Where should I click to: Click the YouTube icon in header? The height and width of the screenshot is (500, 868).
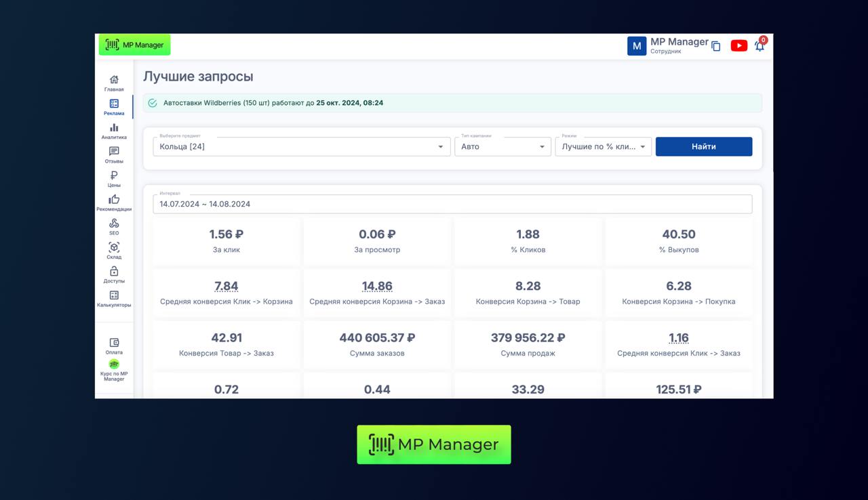pos(738,46)
